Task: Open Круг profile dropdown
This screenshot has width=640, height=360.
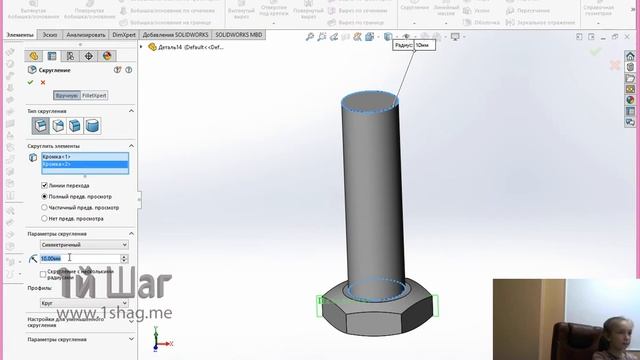Action: coord(84,303)
